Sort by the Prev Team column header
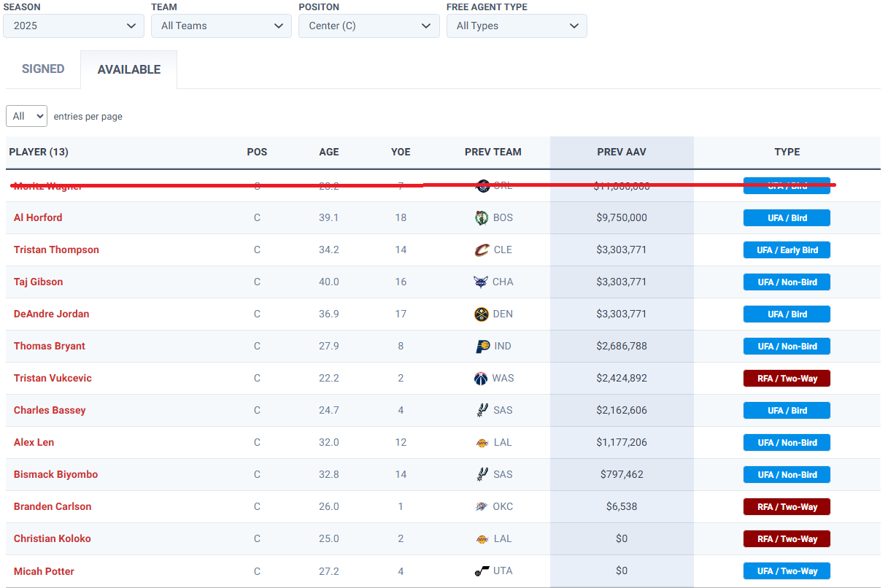This screenshot has height=588, width=888. 493,152
